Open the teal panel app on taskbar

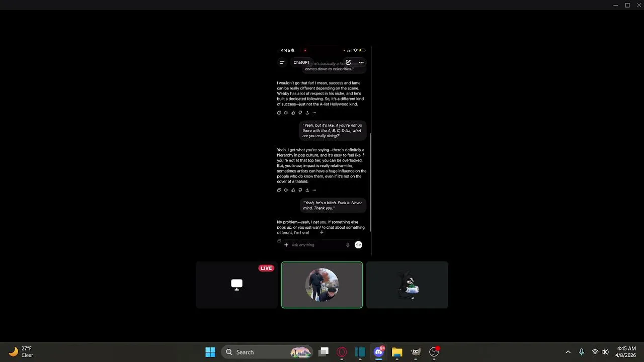pyautogui.click(x=360, y=352)
